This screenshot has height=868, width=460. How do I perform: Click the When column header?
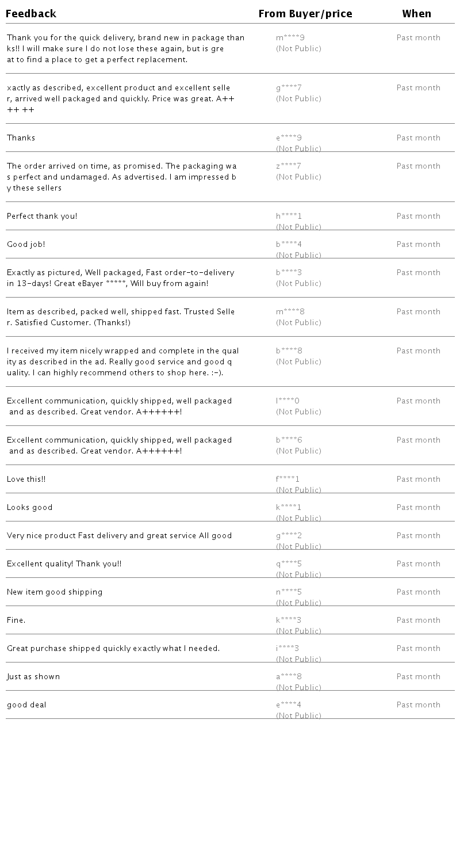pyautogui.click(x=417, y=14)
